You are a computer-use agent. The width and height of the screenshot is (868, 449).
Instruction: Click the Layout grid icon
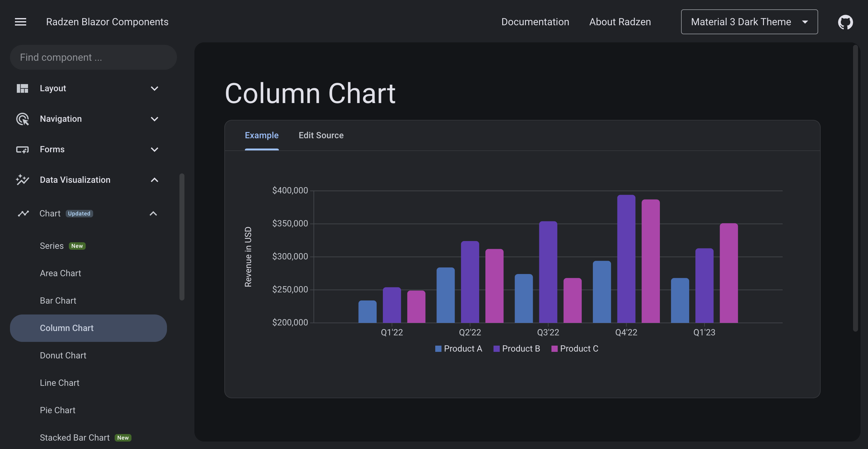tap(22, 88)
